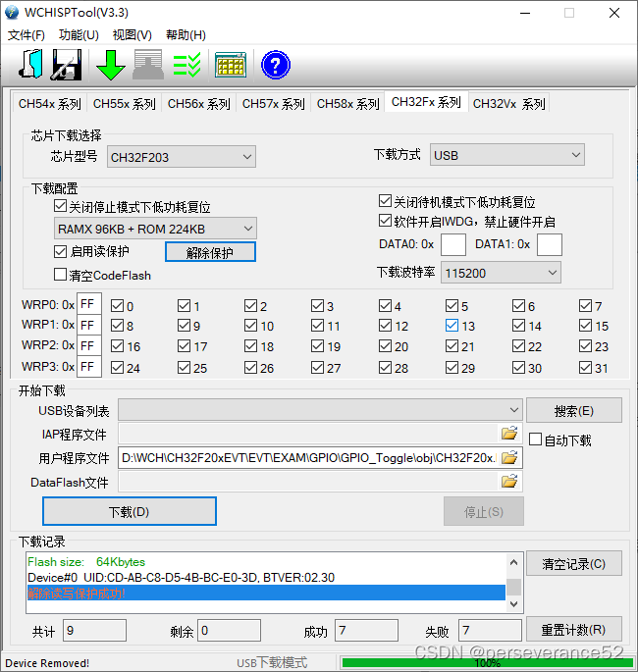The image size is (638, 672).
Task: Open the RAMX 96KB + ROM 224KB dropdown
Action: 155,229
